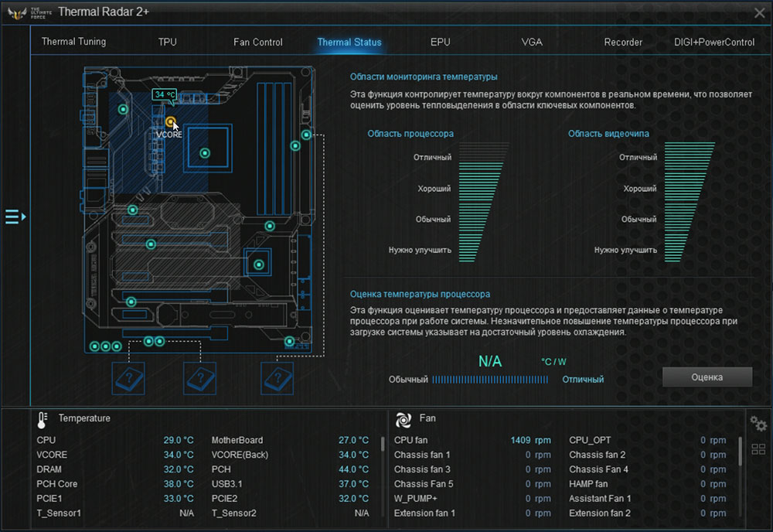Image resolution: width=773 pixels, height=532 pixels.
Task: Switch to the Recorder tab
Action: tap(622, 42)
